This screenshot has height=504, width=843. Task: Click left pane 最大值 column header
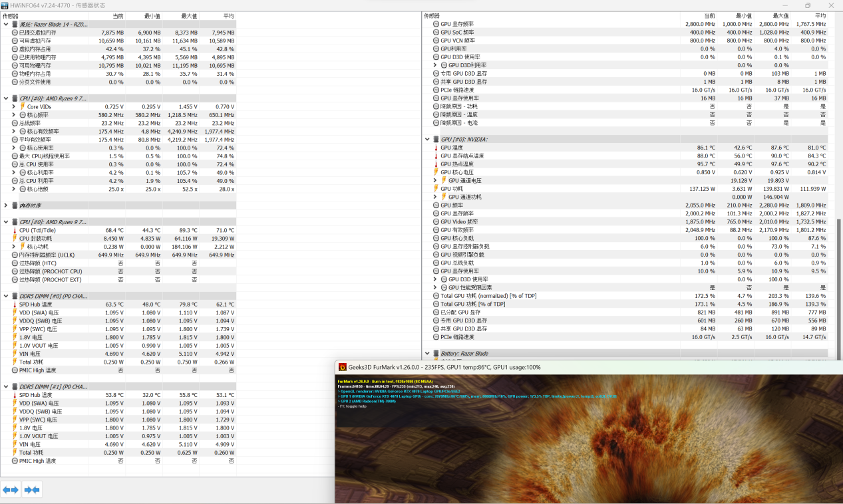[181, 15]
